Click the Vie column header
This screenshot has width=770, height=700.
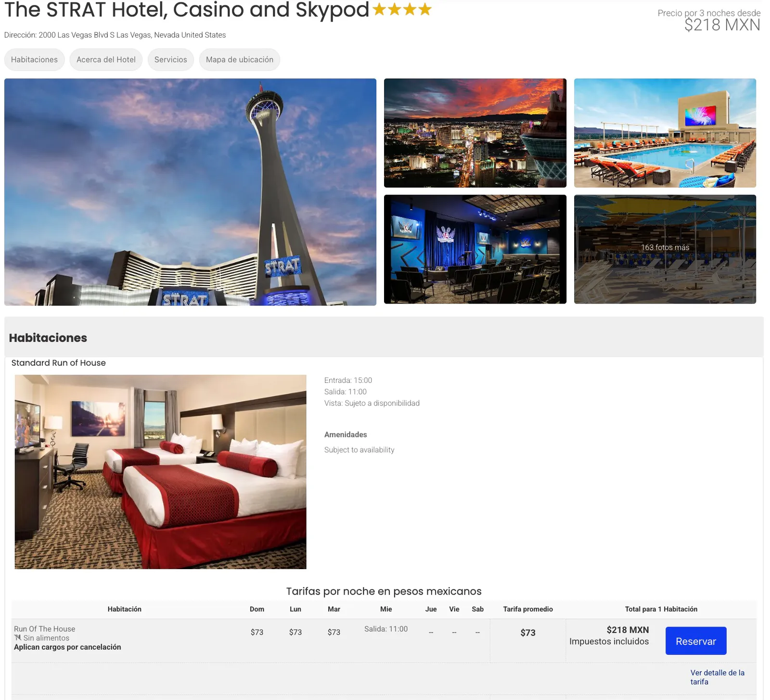(x=454, y=609)
